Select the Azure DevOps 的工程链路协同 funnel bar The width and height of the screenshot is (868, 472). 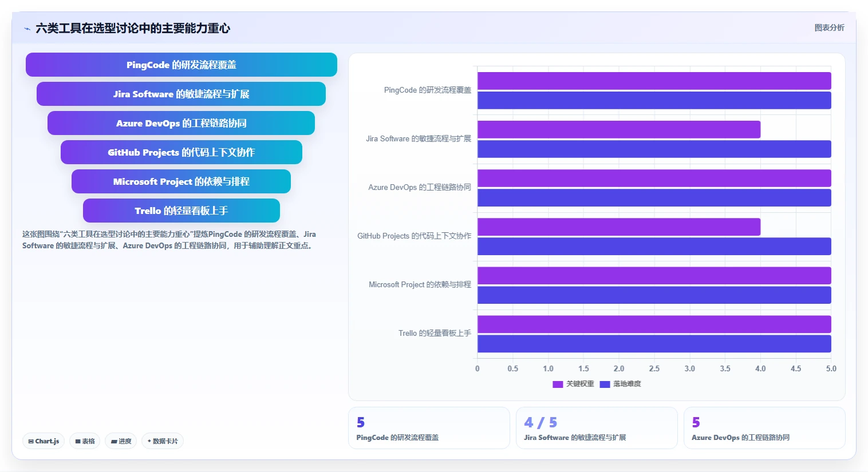[x=182, y=123]
